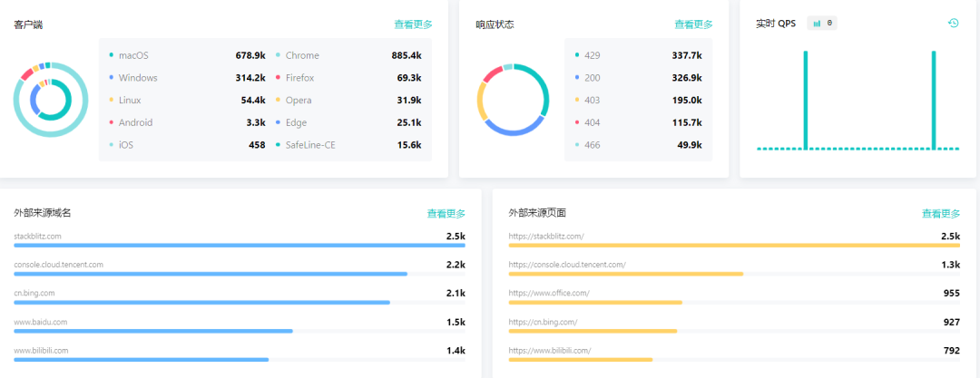
Task: Click the 678.9k value for macOS
Action: click(x=250, y=55)
